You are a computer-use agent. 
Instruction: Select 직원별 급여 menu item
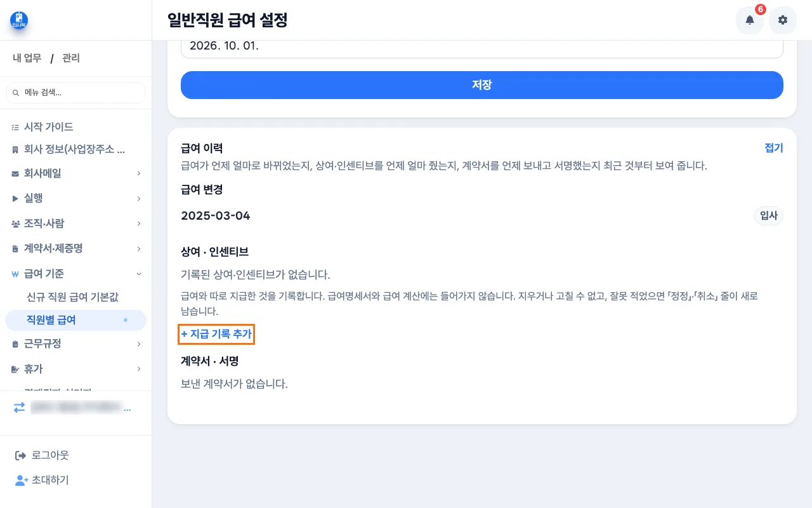75,320
